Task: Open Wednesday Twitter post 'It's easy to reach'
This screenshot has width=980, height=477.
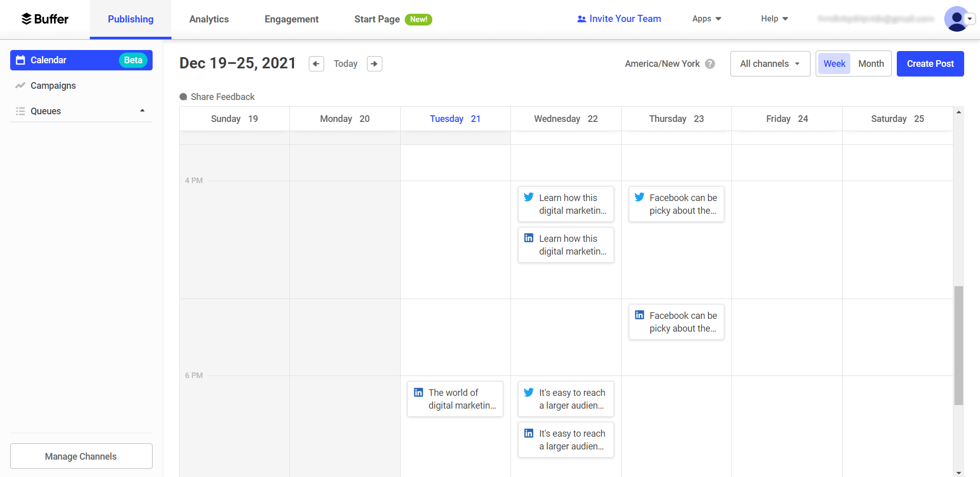Action: (566, 399)
